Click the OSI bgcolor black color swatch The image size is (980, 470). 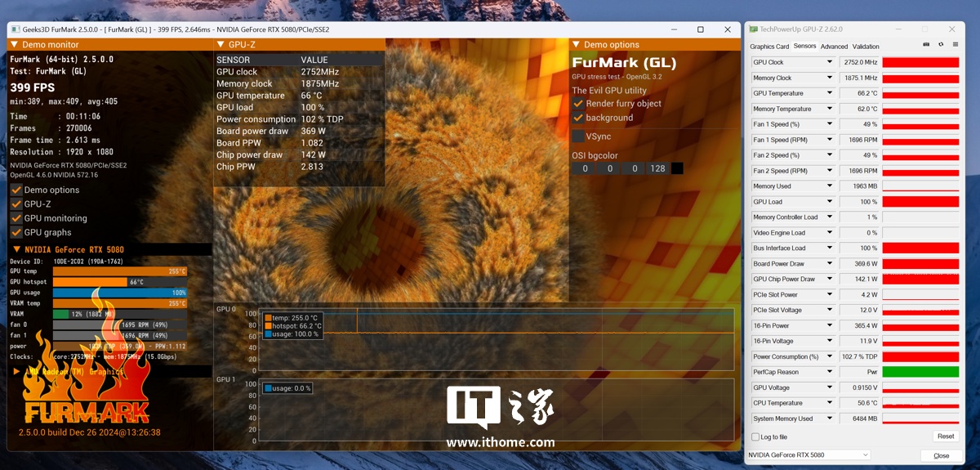677,168
